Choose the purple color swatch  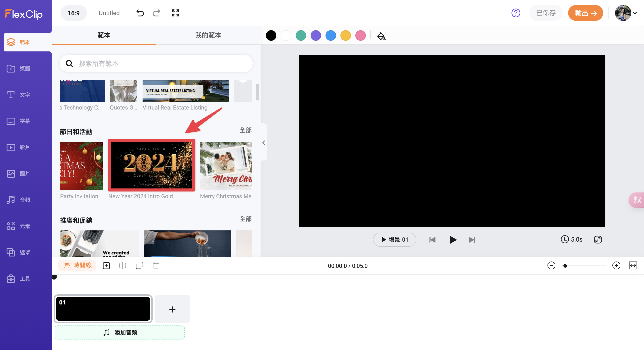tap(316, 36)
